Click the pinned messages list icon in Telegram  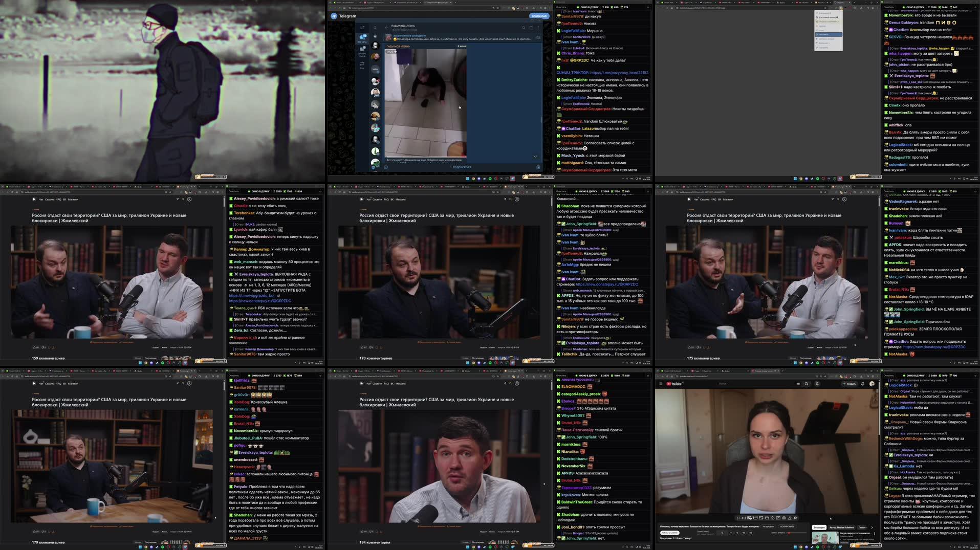pyautogui.click(x=537, y=37)
